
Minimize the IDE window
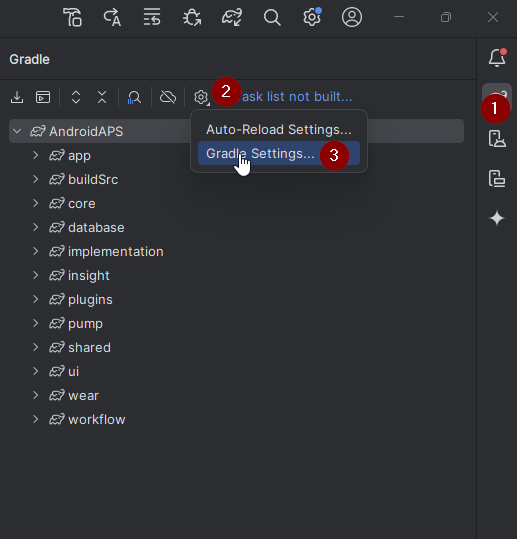click(399, 17)
